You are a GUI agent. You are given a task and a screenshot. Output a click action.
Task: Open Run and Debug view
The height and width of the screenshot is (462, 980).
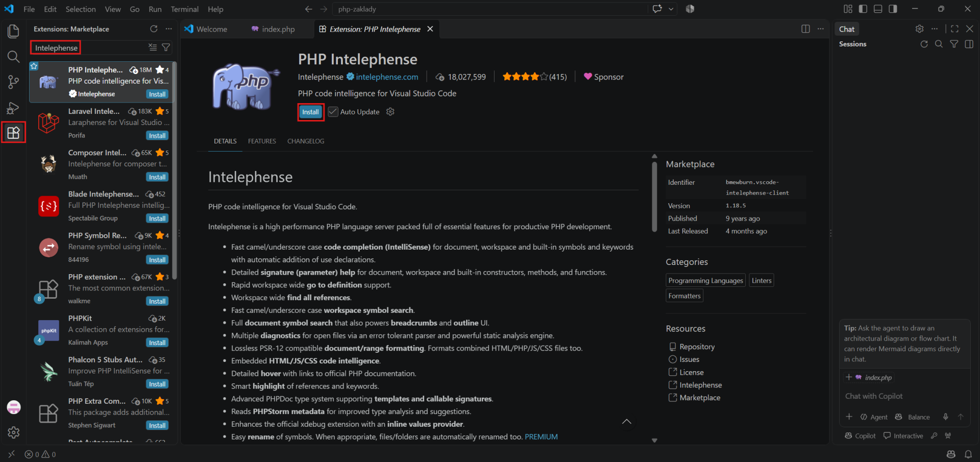pyautogui.click(x=13, y=108)
